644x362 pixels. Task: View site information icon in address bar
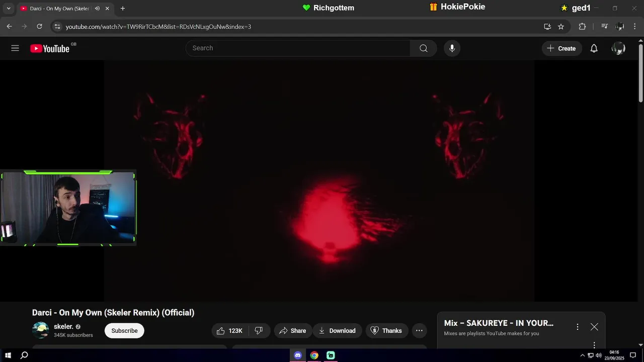[x=57, y=26]
